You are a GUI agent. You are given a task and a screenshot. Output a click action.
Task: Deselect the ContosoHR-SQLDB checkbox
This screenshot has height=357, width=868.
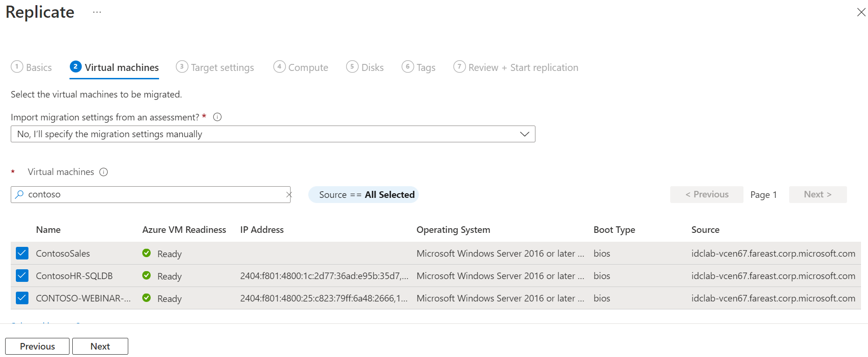click(22, 276)
